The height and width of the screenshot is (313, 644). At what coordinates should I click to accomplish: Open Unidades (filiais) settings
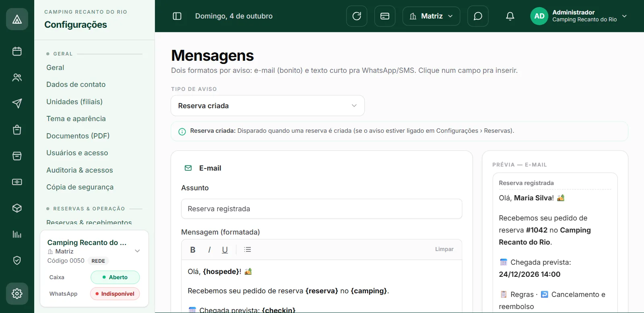(x=74, y=102)
